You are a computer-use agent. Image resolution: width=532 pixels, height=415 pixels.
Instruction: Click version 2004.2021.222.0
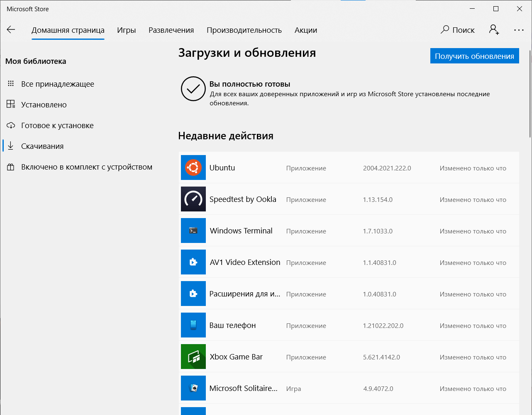pos(387,168)
